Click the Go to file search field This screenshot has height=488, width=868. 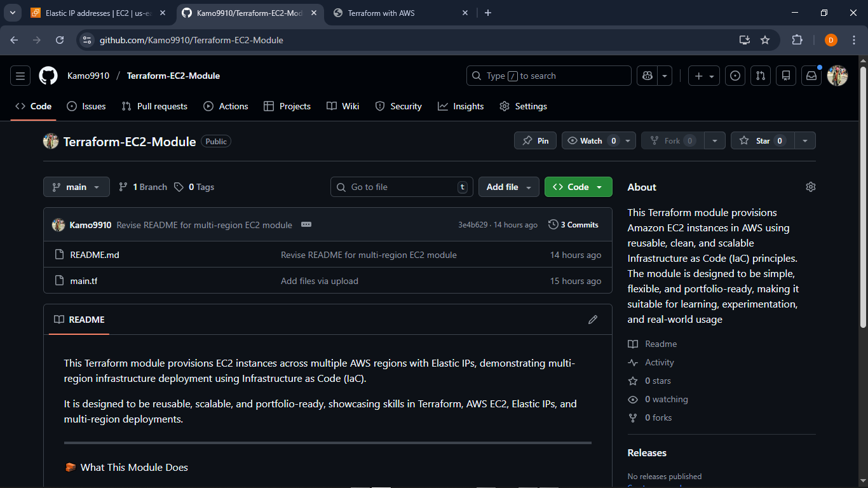(x=402, y=187)
